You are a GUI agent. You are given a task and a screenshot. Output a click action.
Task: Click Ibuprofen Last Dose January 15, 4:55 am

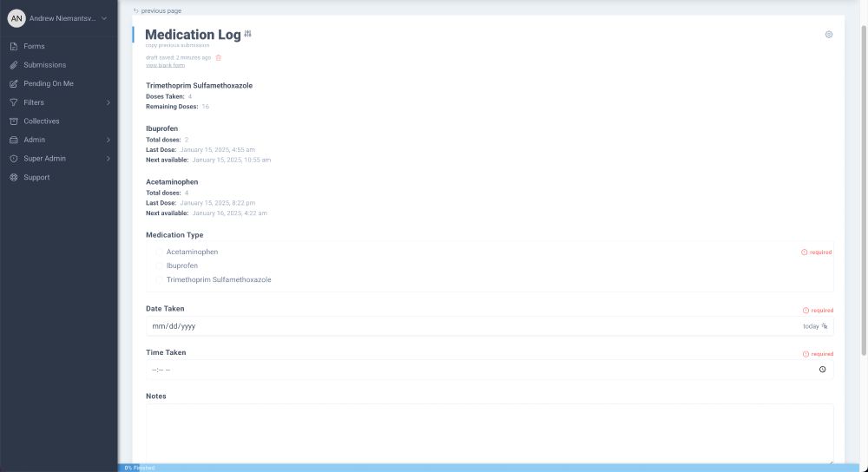217,150
